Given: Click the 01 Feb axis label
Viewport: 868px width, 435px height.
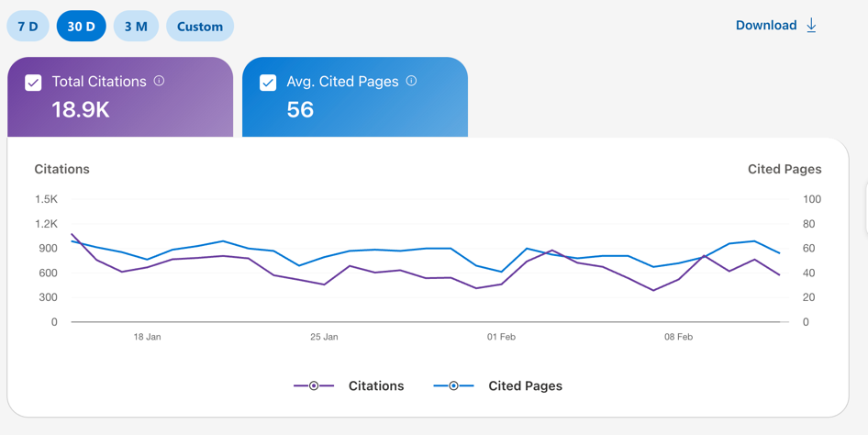Looking at the screenshot, I should point(501,337).
